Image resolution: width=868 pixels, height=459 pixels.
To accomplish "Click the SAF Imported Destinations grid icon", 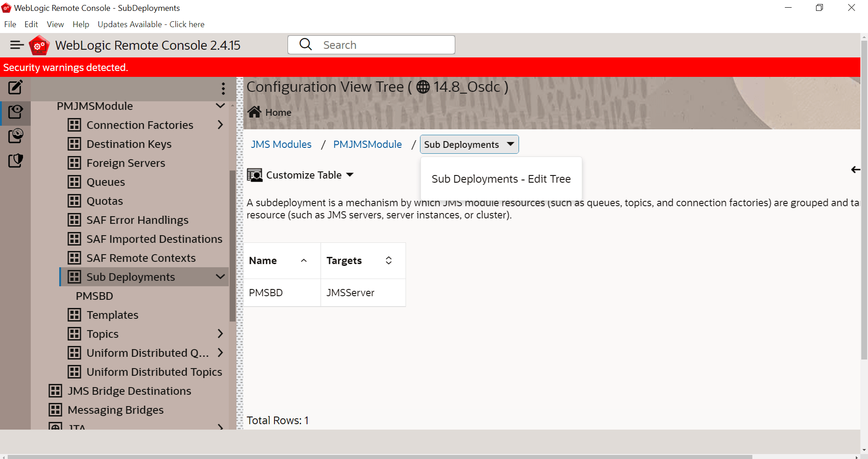I will [74, 239].
